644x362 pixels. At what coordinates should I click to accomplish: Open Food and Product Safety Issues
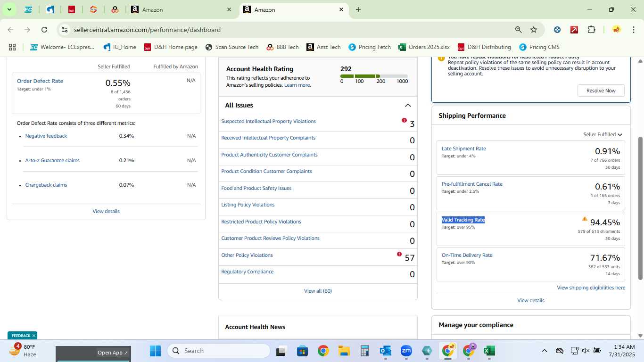point(256,188)
